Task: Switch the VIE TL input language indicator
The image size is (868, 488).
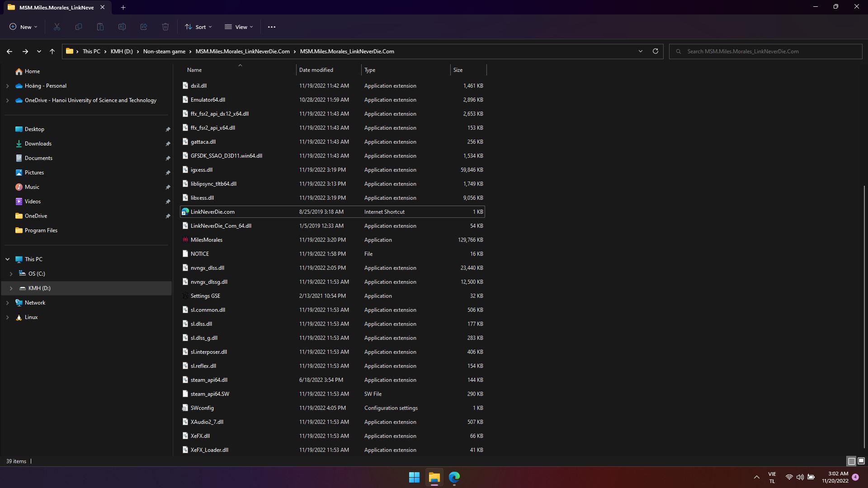Action: click(772, 477)
